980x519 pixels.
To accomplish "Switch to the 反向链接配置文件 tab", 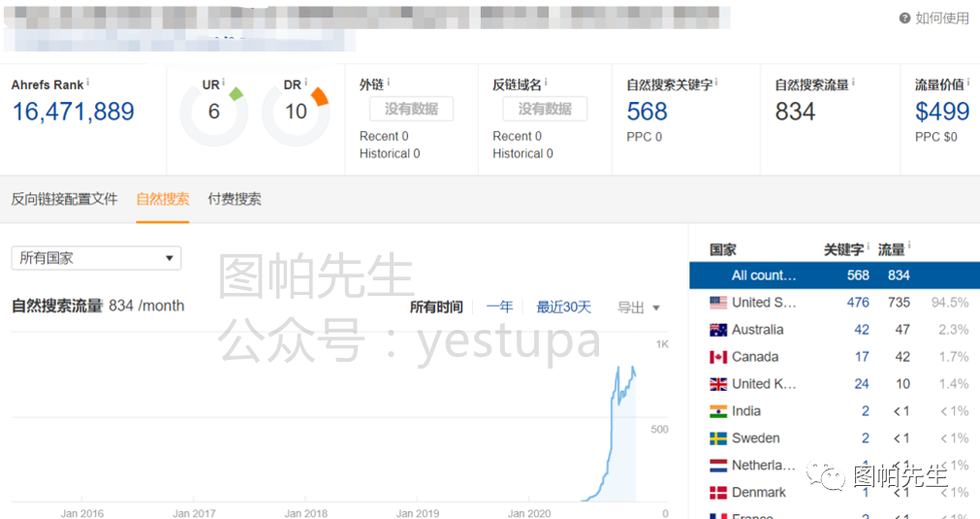I will click(64, 199).
